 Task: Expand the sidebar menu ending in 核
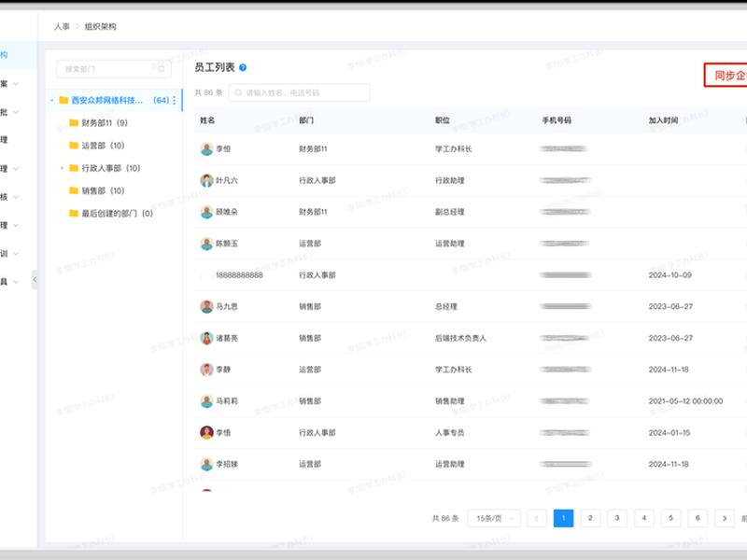point(16,197)
